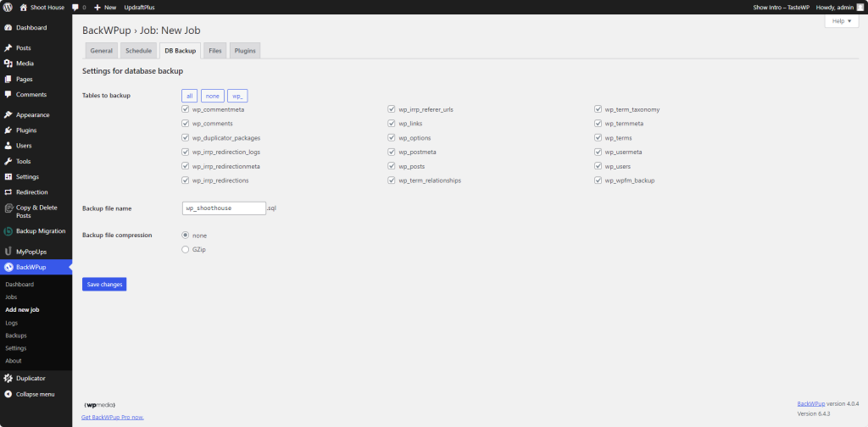The height and width of the screenshot is (427, 868).
Task: Toggle the wp_term_relationships checkbox
Action: tap(392, 180)
